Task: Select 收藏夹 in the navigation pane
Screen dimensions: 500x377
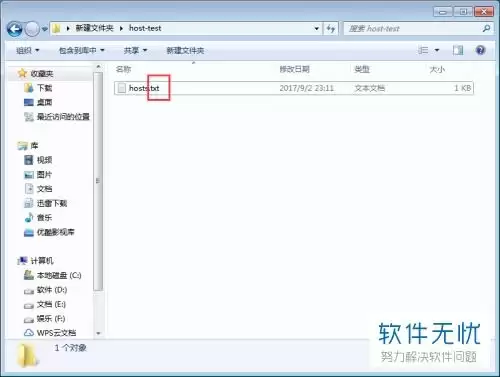Action: [42, 74]
